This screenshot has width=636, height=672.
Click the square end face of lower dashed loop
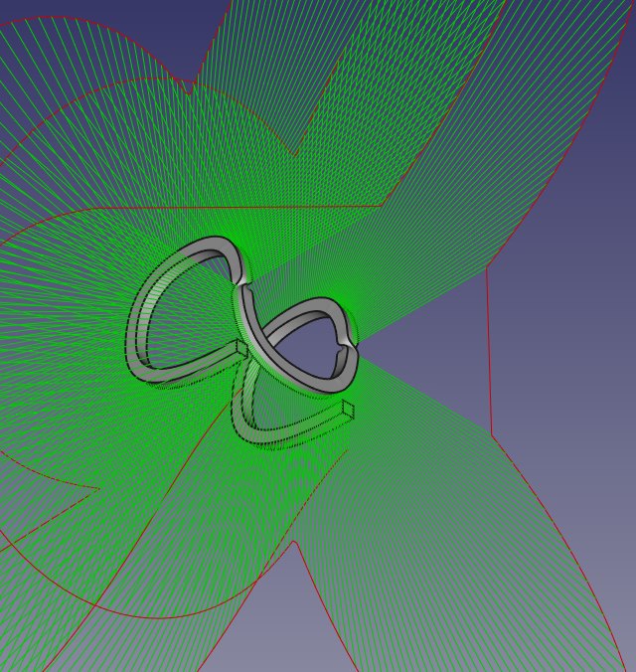tap(348, 409)
